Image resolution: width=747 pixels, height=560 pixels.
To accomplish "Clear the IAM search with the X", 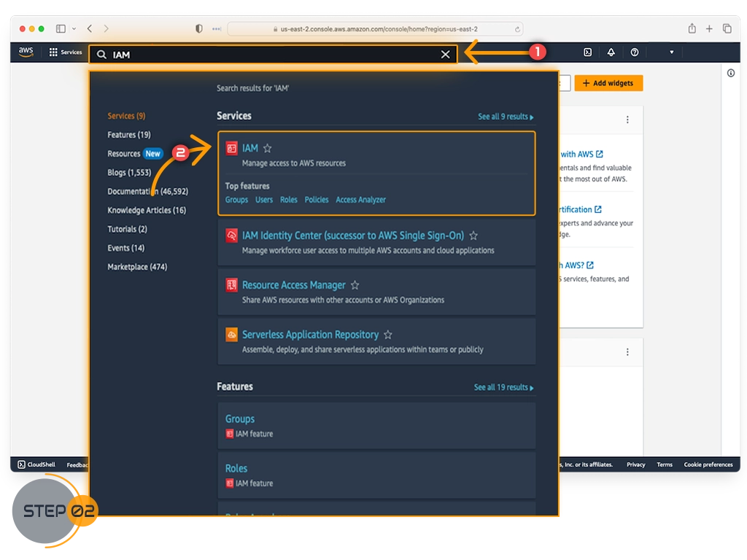I will (445, 55).
